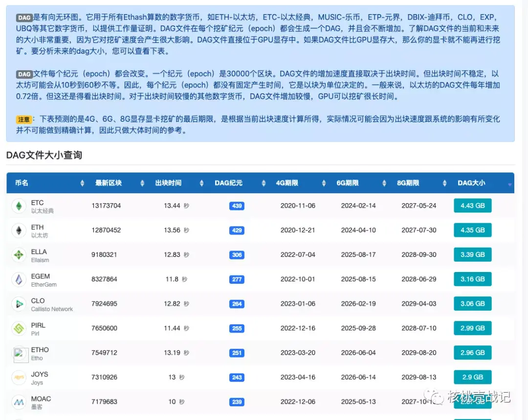Click the EGEM EtherGem diamond icon
This screenshot has height=420, width=528.
pos(20,279)
